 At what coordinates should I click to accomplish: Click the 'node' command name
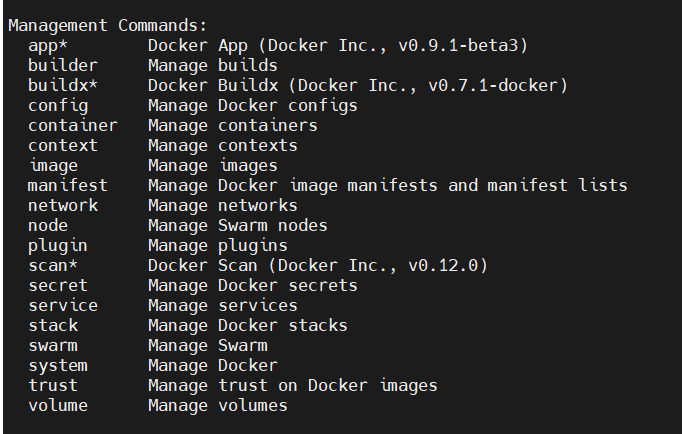[x=48, y=226]
